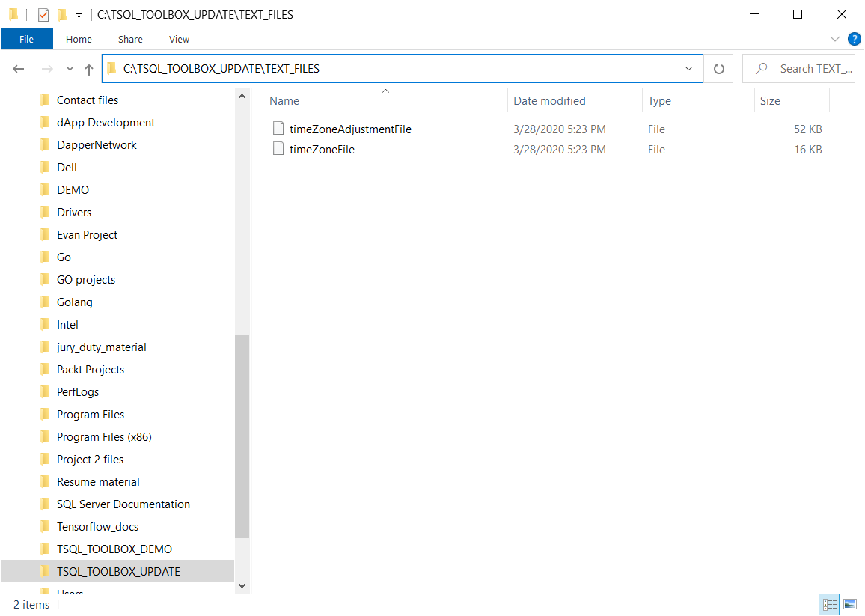
Task: Click the Properties quick access icon
Action: point(43,15)
